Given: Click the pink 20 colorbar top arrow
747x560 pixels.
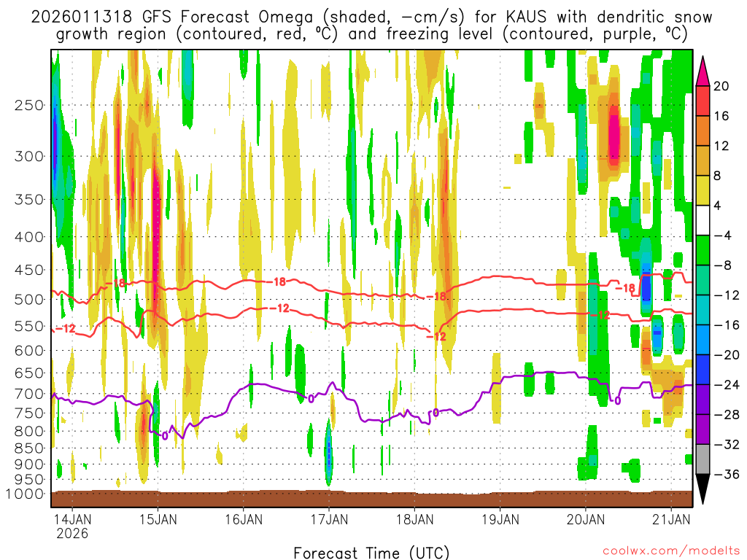Looking at the screenshot, I should point(703,71).
